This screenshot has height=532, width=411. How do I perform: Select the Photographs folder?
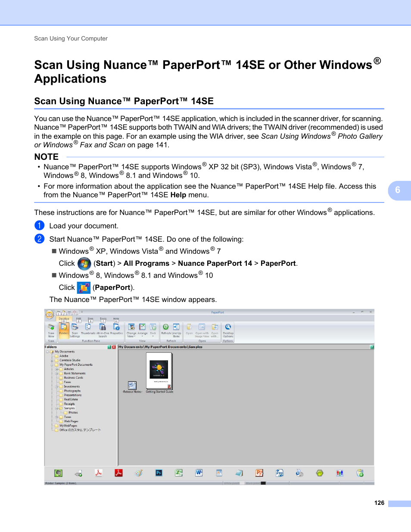(x=72, y=391)
